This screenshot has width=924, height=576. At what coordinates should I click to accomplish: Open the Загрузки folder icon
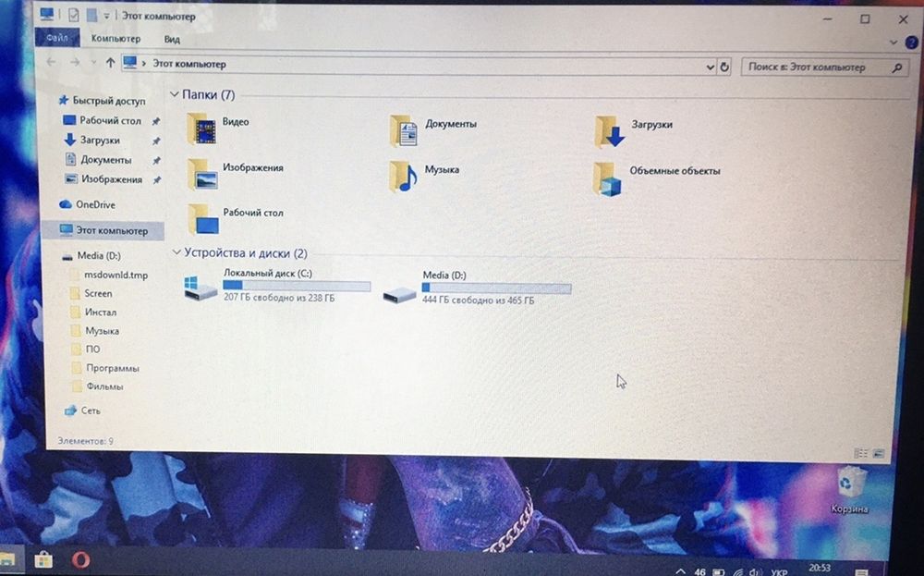[609, 131]
